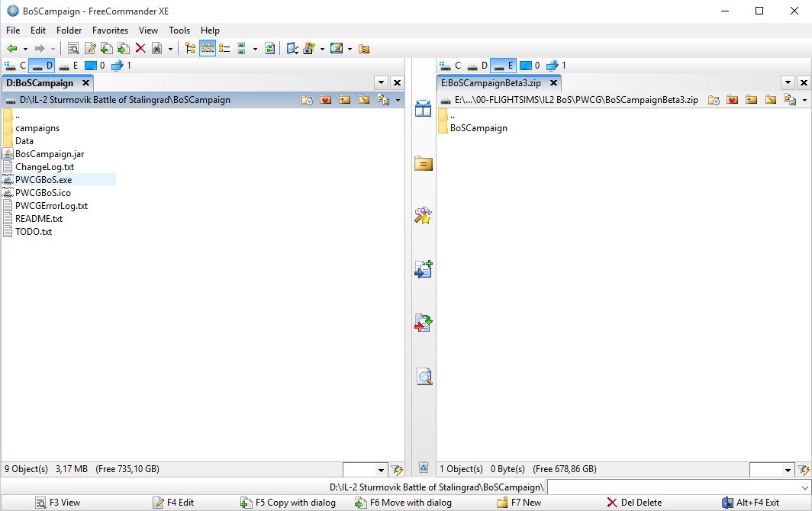812x511 pixels.
Task: Click splitter favorite tools star icon
Action: [x=423, y=215]
